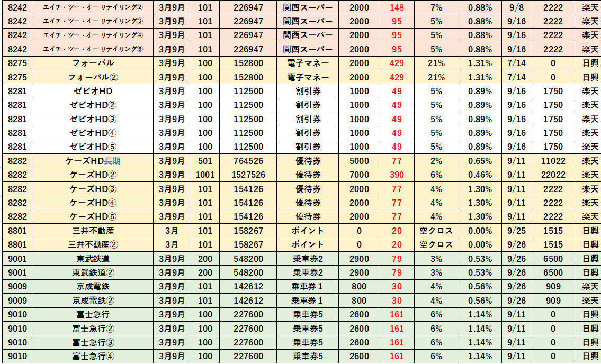This screenshot has height=364, width=601.
Task: Select the cell showing amount 1527526
Action: (248, 175)
